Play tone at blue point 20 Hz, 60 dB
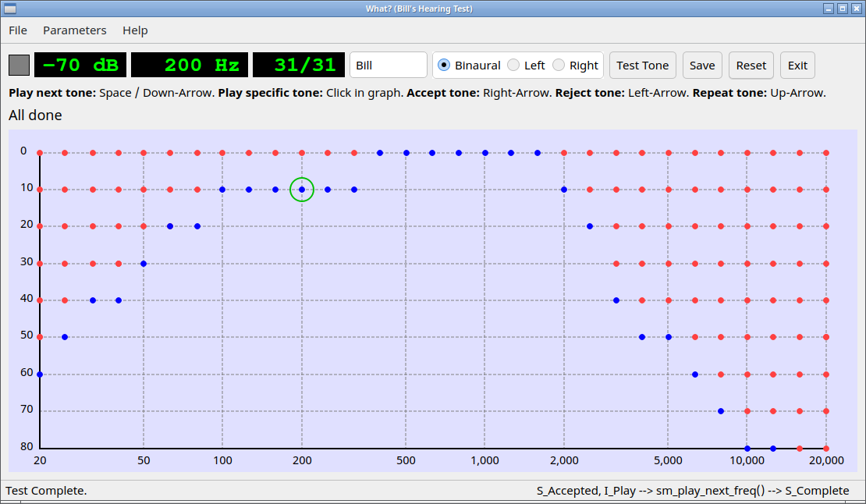 (x=40, y=374)
